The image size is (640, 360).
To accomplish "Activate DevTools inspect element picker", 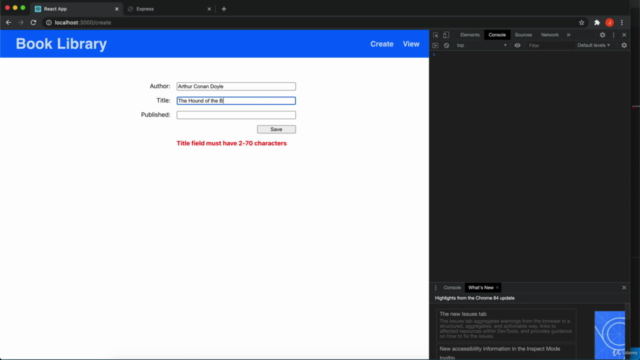I will point(436,35).
